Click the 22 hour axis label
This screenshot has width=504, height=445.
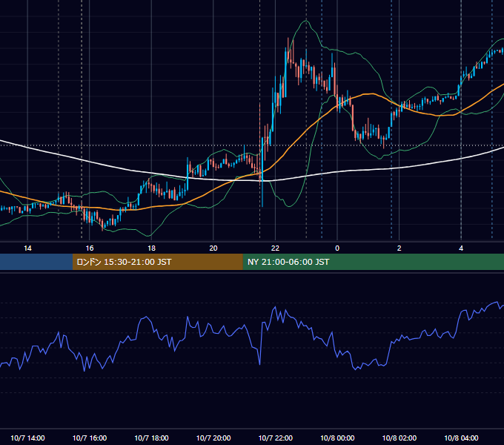point(275,248)
